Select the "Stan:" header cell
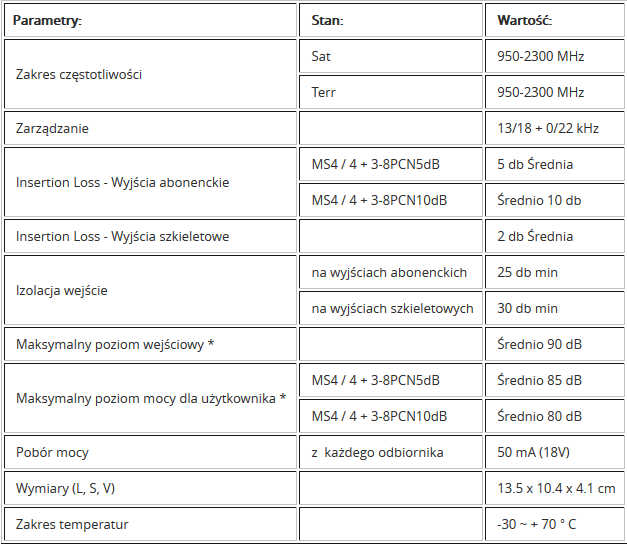This screenshot has height=544, width=627. pos(330,20)
